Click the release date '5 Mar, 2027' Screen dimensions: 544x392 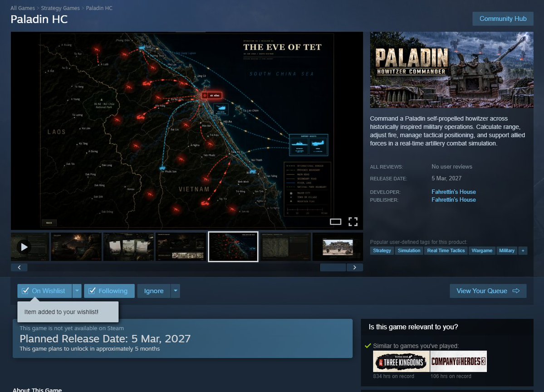pyautogui.click(x=446, y=178)
